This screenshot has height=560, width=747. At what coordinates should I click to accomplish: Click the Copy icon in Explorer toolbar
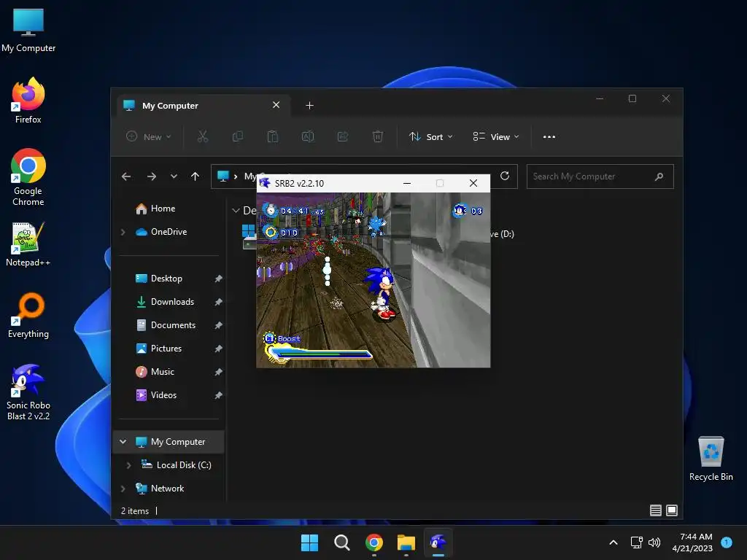237,136
